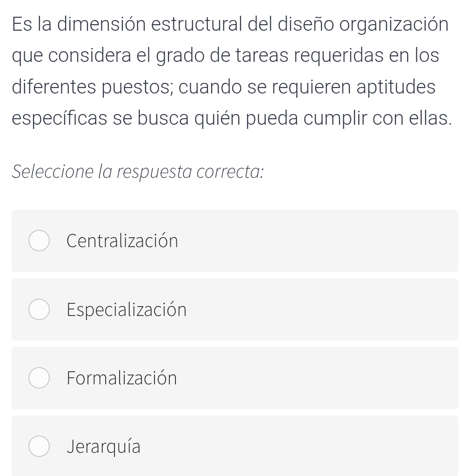This screenshot has height=476, width=462.
Task: Click empty area of Jerarquía option card
Action: [316, 447]
